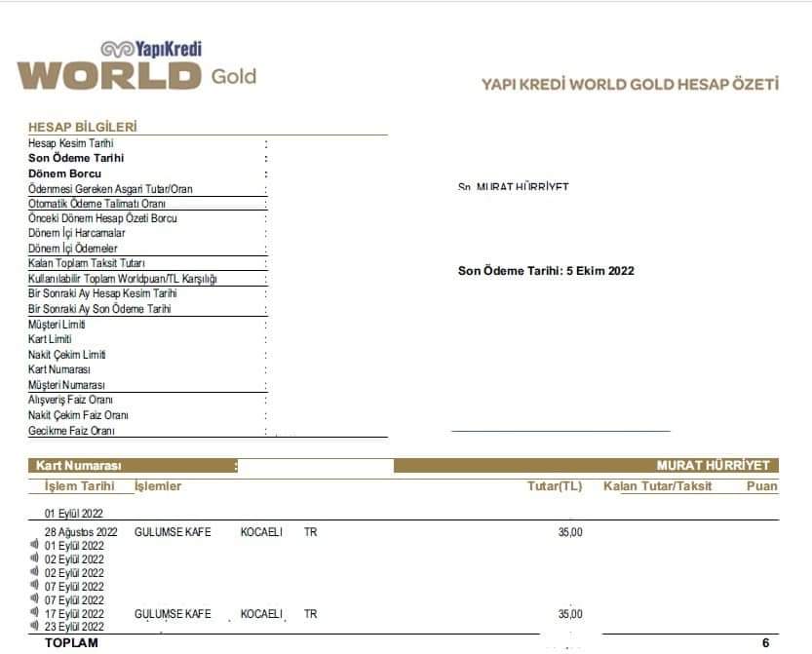This screenshot has width=812, height=654.
Task: Click 'GULUMSE KAFE' in the 28 Ağustos row
Action: pyautogui.click(x=173, y=532)
